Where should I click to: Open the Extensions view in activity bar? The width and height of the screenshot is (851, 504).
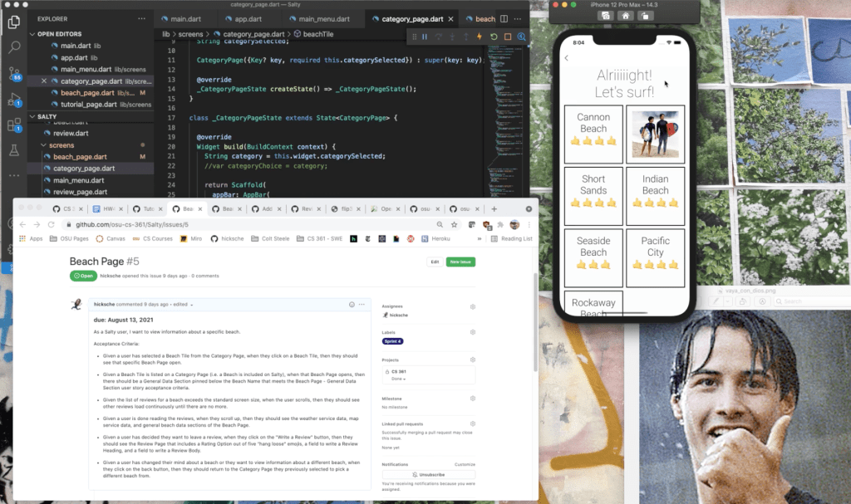(x=14, y=125)
